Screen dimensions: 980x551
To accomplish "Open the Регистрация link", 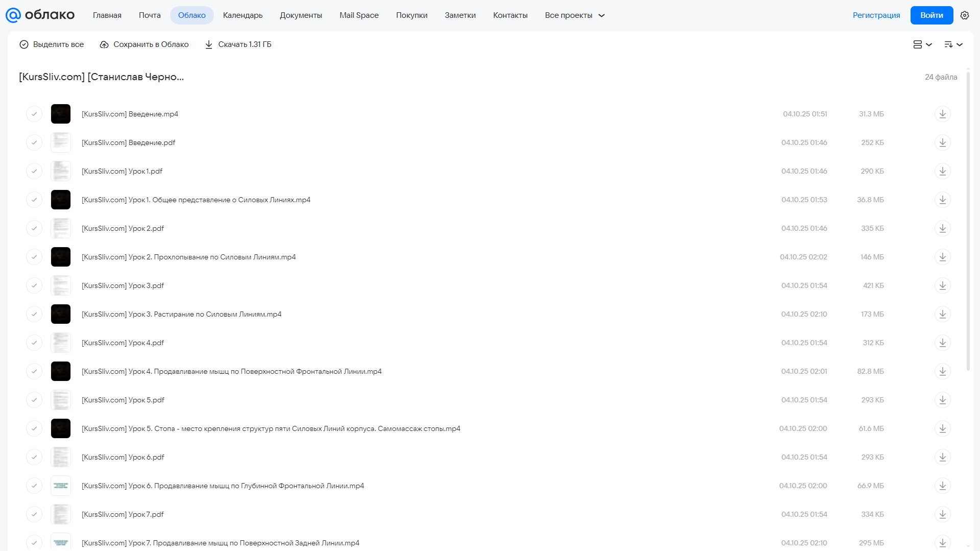I will [x=876, y=15].
